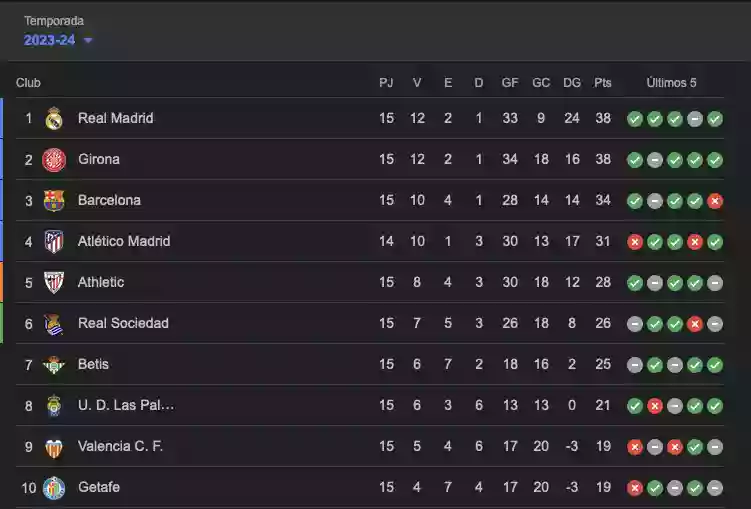Click the Getafe club crest

[x=54, y=488]
